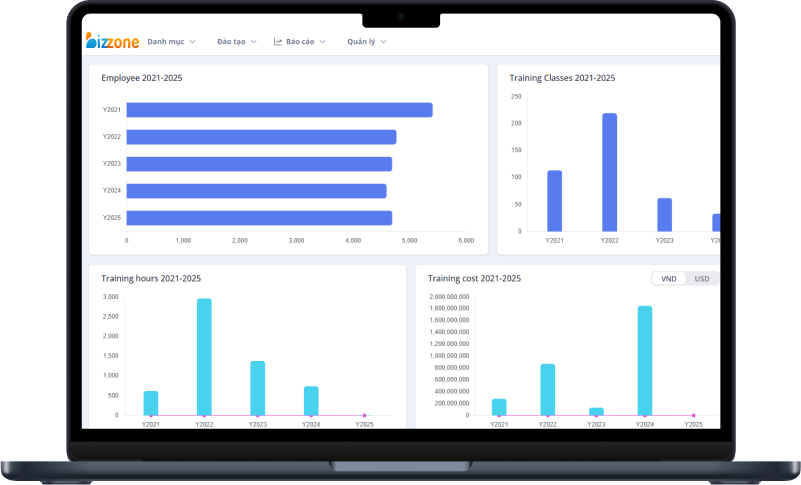Click the Y2022 bar in Training Classes chart
Image resolution: width=801 pixels, height=485 pixels.
coord(609,172)
